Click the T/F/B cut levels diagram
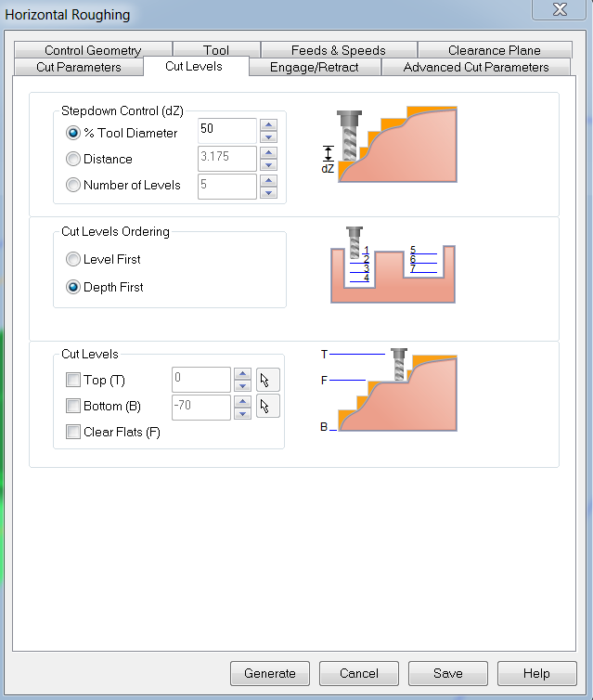The image size is (593, 700). [x=389, y=389]
